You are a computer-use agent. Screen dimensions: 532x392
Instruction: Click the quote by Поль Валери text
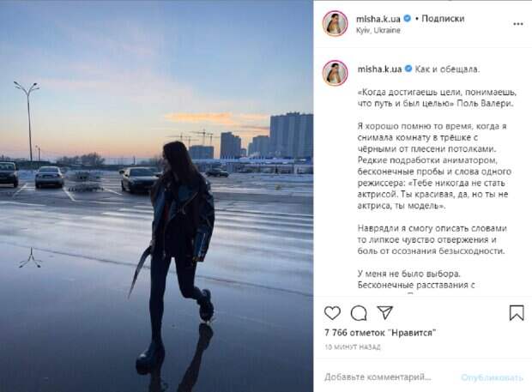437,98
